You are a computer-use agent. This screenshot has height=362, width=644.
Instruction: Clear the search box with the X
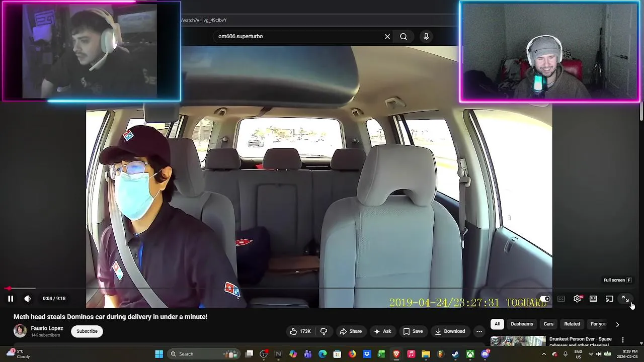[387, 36]
